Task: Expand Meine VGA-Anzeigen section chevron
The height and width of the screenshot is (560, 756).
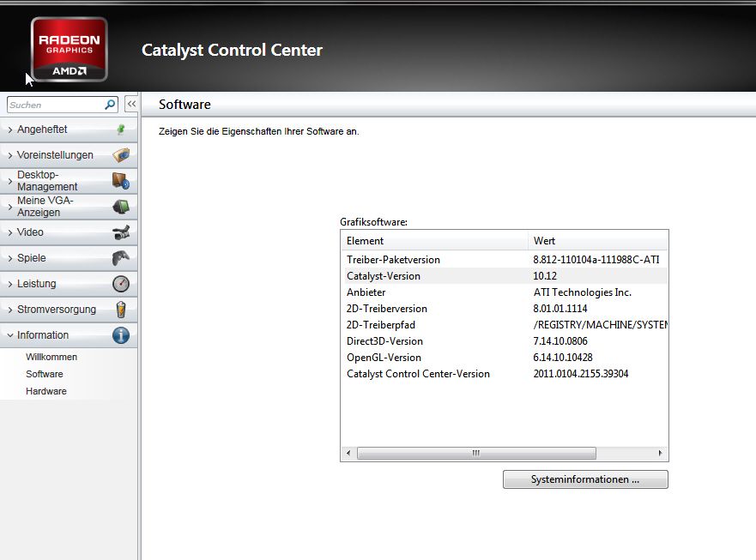Action: click(10, 207)
